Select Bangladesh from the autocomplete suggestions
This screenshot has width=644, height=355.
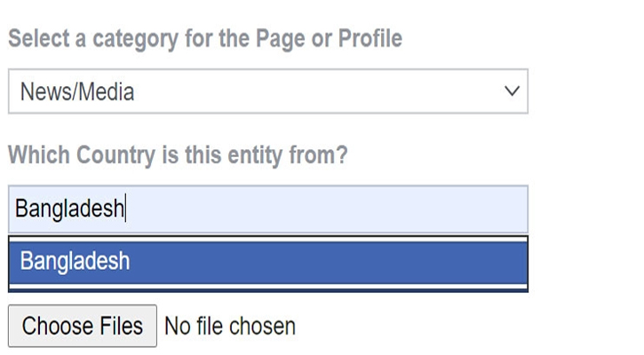[75, 262]
